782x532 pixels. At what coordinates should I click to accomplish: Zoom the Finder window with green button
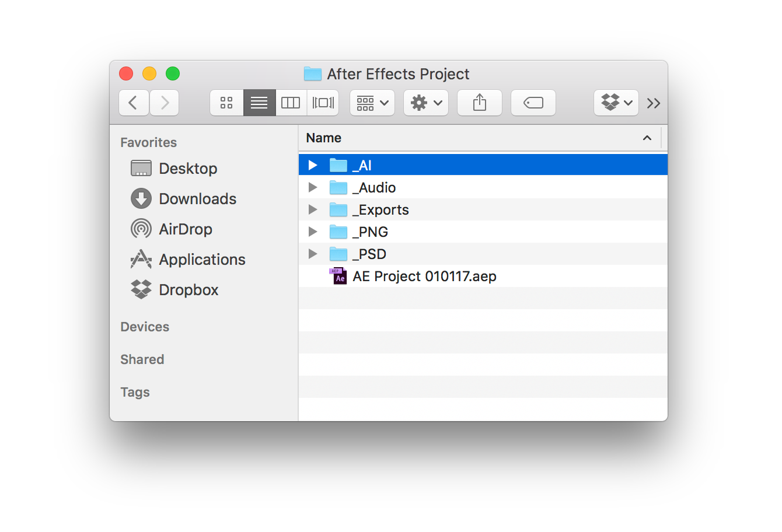point(173,74)
